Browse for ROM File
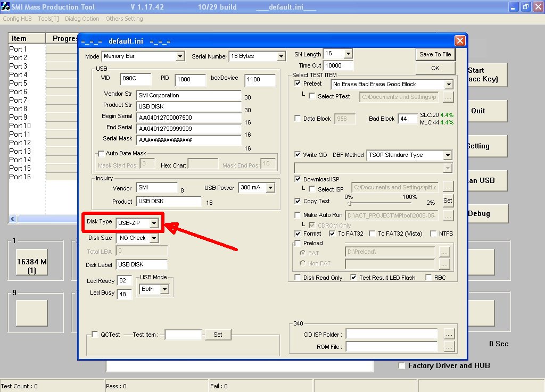545x392 pixels. click(x=449, y=346)
